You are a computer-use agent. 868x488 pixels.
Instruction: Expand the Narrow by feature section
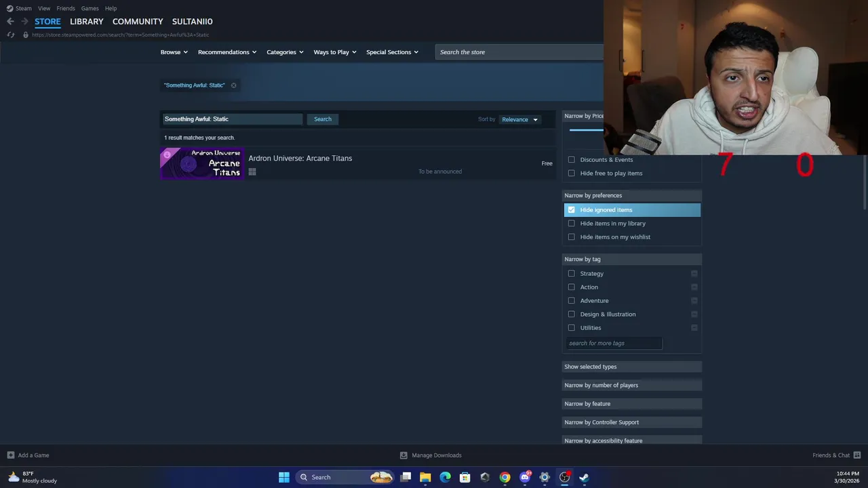tap(632, 404)
